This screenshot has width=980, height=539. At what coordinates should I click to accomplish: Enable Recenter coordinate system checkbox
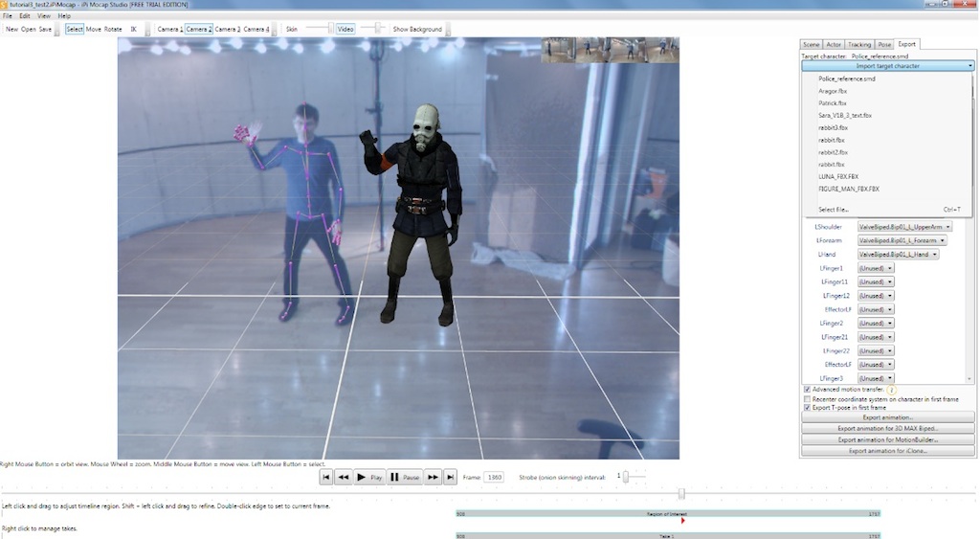coord(807,399)
